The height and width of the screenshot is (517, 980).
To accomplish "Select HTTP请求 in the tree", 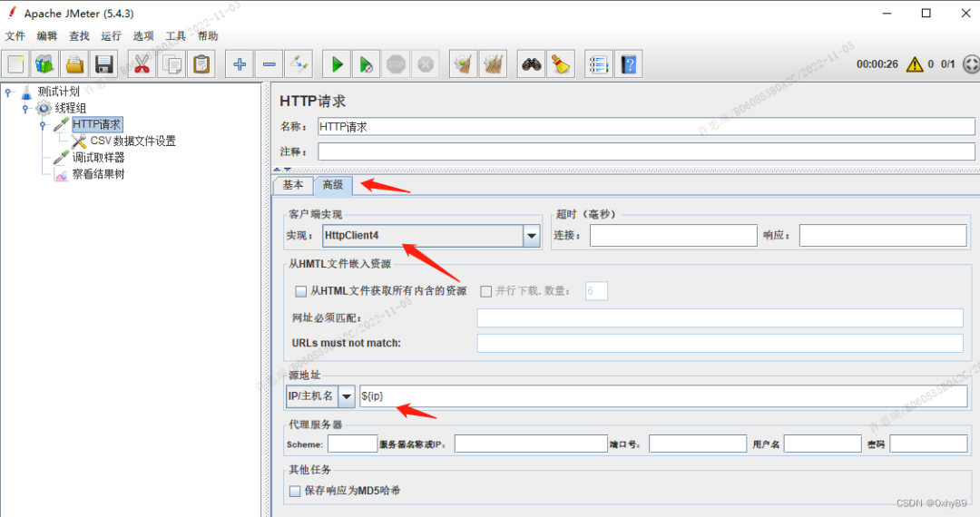I will tap(97, 124).
